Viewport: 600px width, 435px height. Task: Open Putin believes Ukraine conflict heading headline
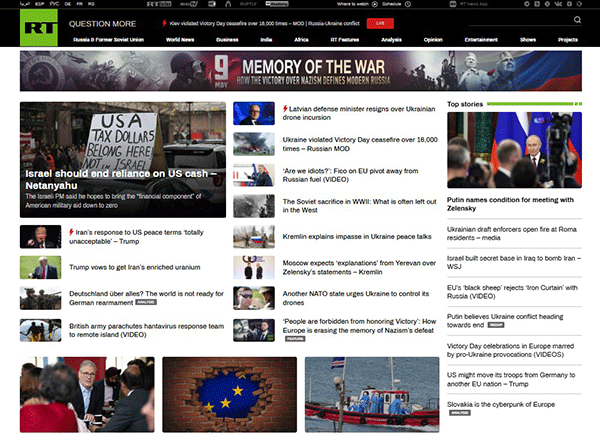coord(505,321)
